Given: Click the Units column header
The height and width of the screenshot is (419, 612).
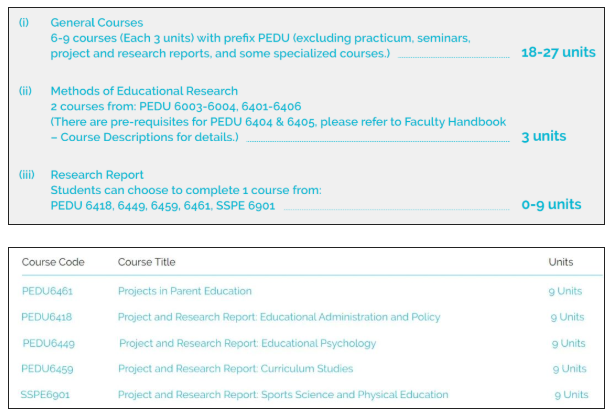Looking at the screenshot, I should point(561,262).
